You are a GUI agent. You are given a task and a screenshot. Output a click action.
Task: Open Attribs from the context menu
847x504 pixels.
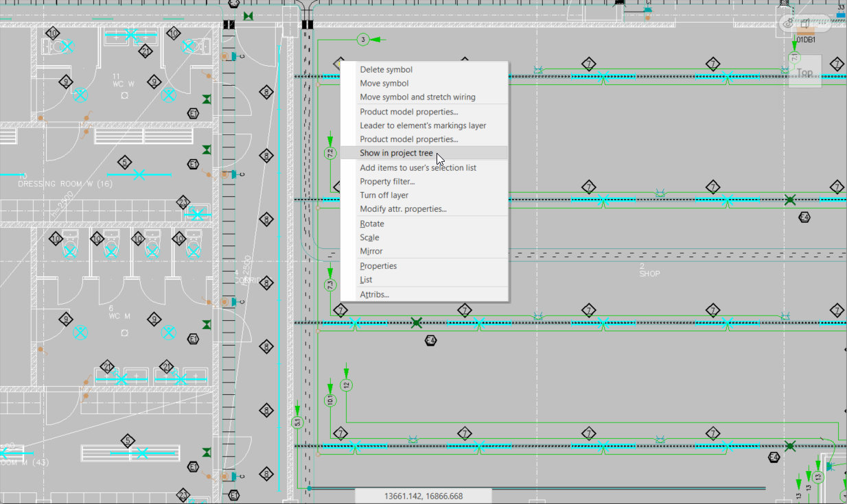point(374,294)
